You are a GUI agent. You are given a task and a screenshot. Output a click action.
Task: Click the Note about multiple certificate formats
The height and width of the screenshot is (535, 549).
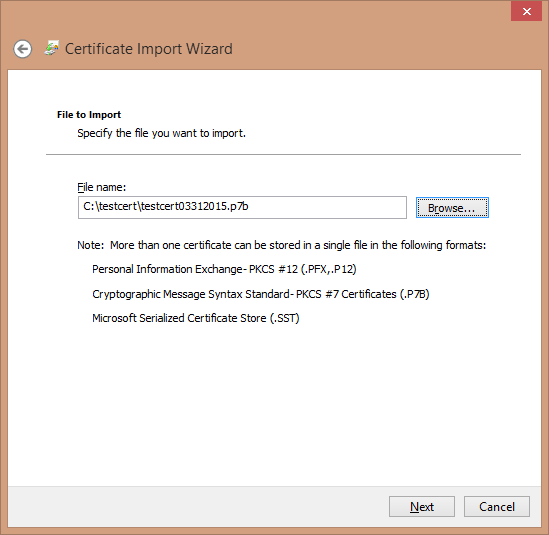point(282,245)
